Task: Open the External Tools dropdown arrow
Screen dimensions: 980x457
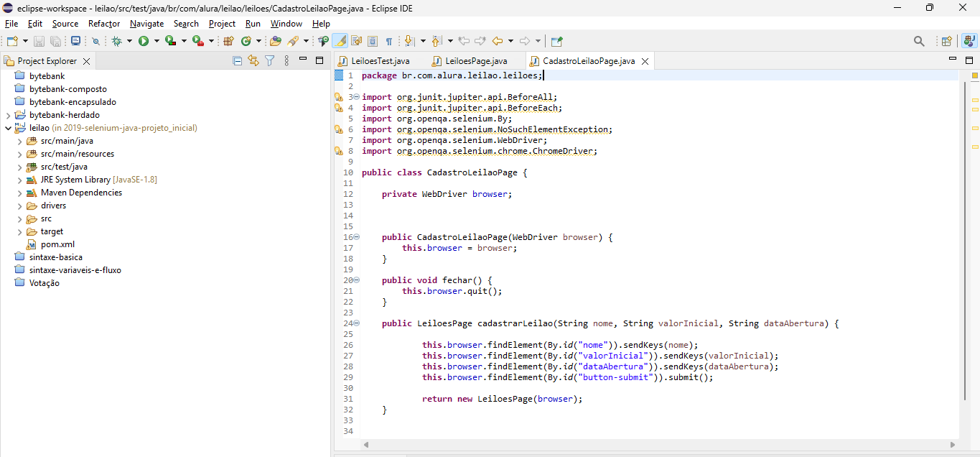Action: point(211,41)
